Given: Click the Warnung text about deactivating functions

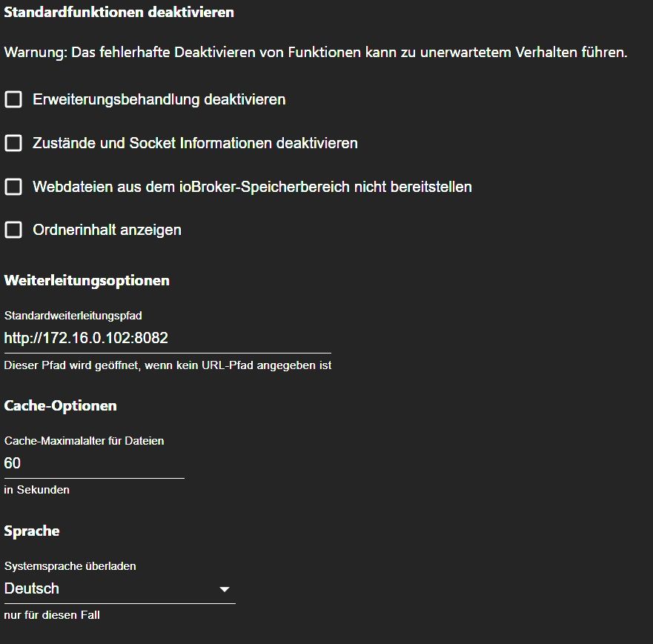Looking at the screenshot, I should pos(316,53).
